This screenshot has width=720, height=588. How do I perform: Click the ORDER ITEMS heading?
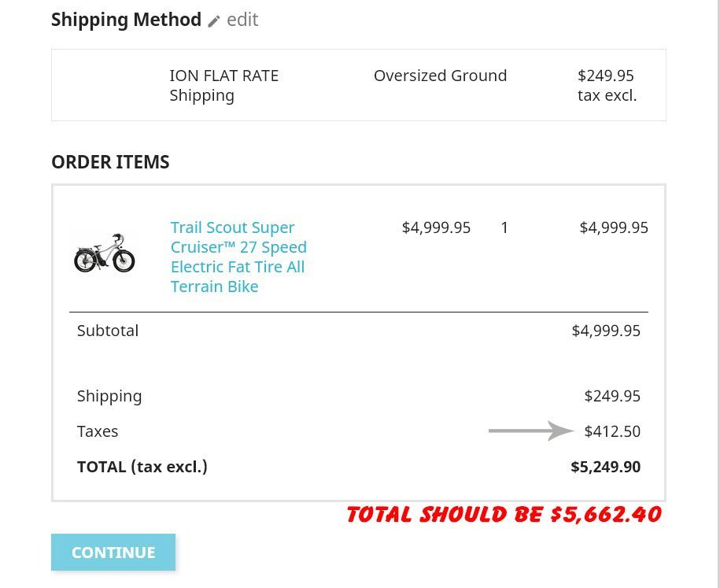110,162
